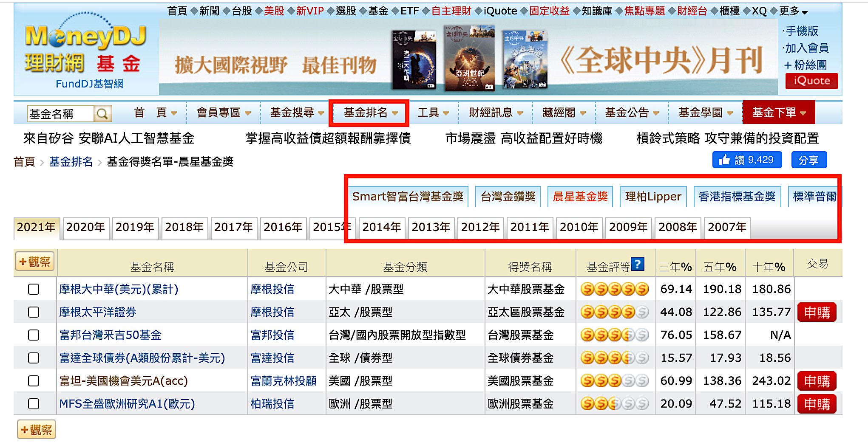Click the 首頁 breadcrumb link

(24, 162)
